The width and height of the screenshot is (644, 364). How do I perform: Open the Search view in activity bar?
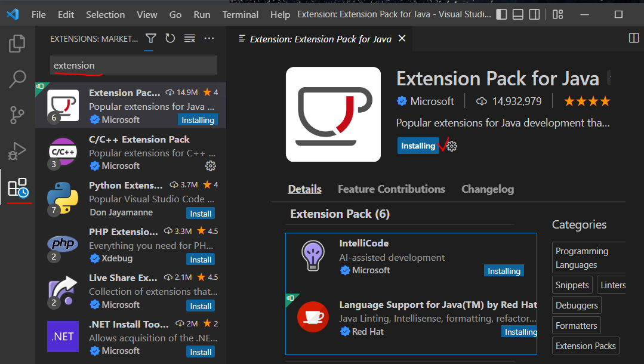coord(17,79)
